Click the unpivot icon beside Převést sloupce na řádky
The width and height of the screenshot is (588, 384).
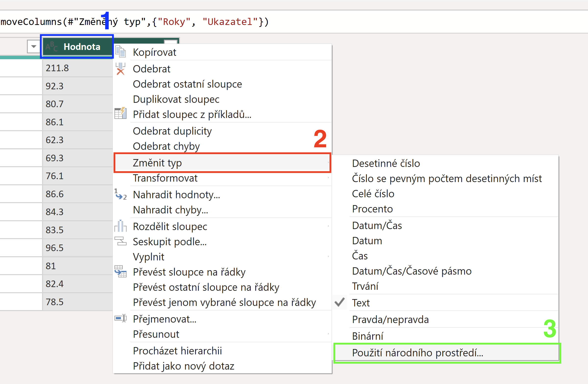[x=121, y=271]
